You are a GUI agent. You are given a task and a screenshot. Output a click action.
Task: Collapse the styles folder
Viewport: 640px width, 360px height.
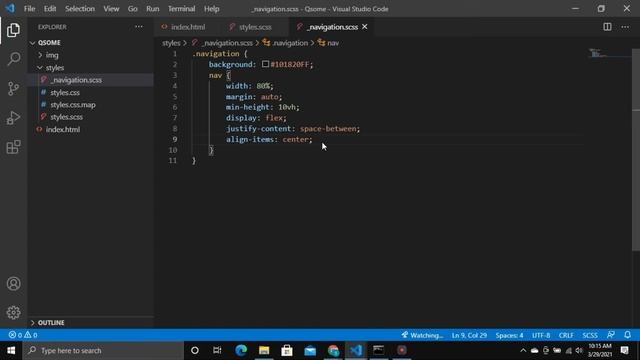pyautogui.click(x=55, y=68)
